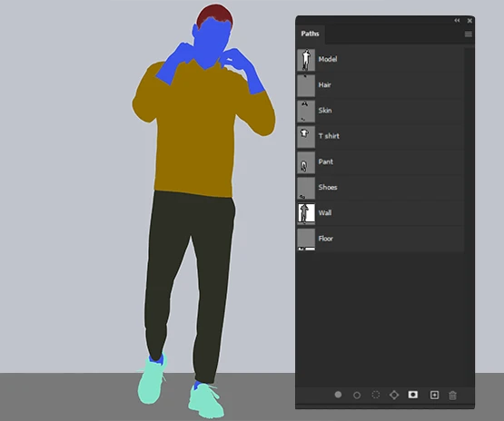The width and height of the screenshot is (504, 421).
Task: Select the Hair path
Action: [380, 85]
